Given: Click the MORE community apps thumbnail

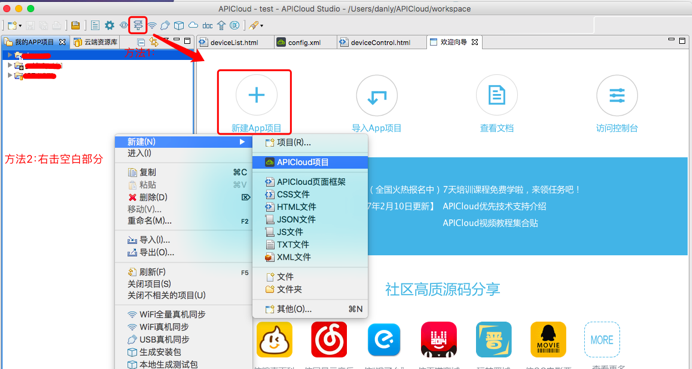Looking at the screenshot, I should click(x=602, y=339).
